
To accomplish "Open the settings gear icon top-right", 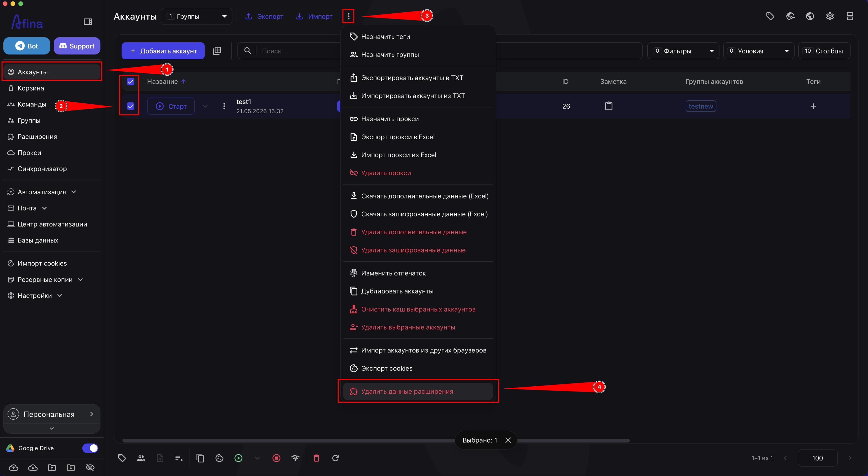I will click(x=830, y=16).
